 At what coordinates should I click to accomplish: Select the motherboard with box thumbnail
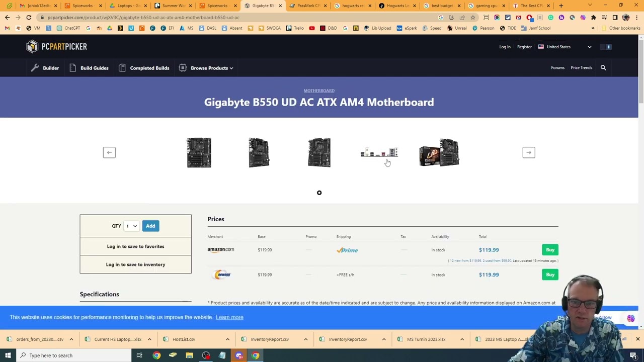[x=439, y=152]
